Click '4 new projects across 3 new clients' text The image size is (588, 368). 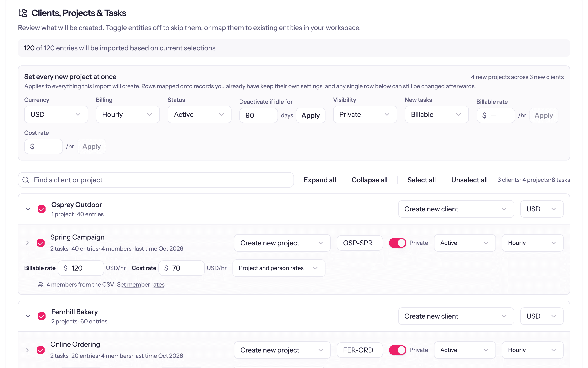coord(517,77)
